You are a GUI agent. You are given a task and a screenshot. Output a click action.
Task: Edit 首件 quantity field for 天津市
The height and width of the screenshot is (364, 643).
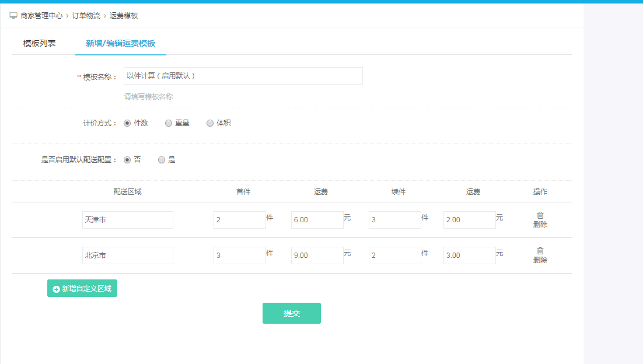(239, 220)
